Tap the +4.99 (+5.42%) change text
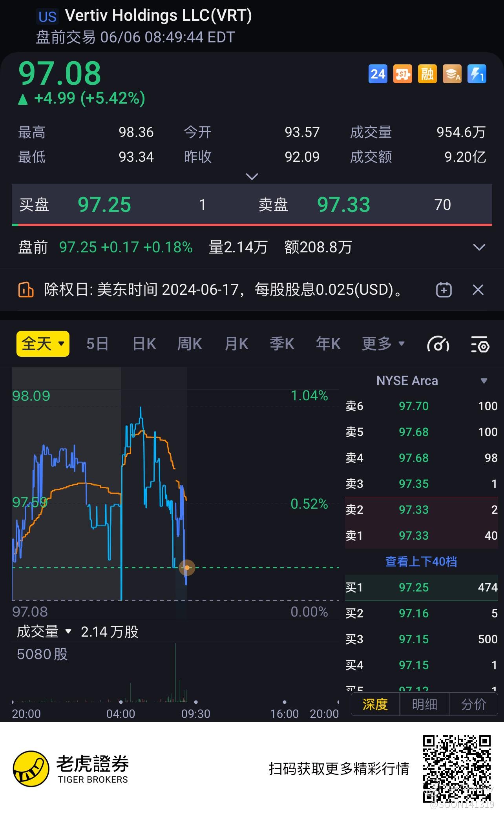 pyautogui.click(x=90, y=98)
